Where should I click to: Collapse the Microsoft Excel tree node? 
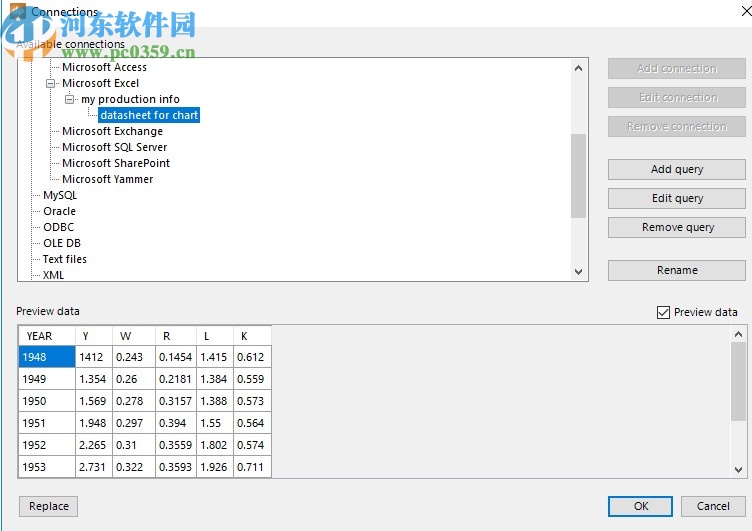(x=50, y=83)
